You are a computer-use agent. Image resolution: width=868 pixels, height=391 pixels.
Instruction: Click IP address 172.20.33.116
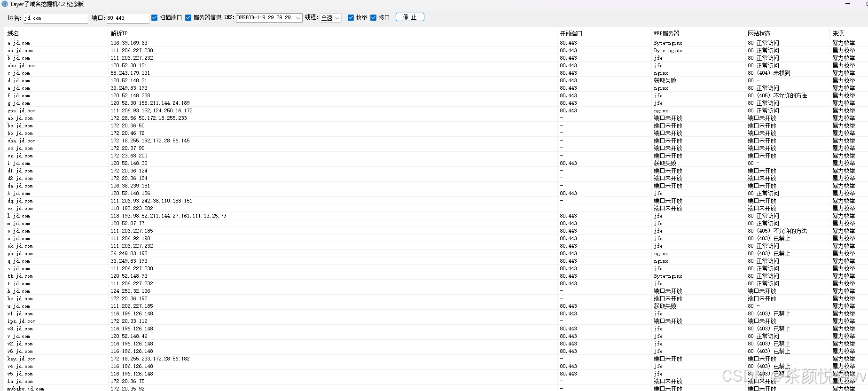(x=129, y=321)
